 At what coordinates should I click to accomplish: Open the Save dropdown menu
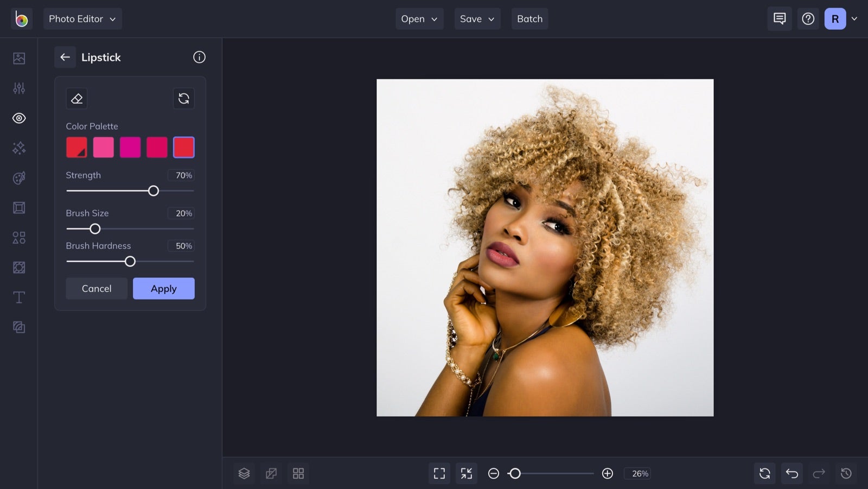click(477, 19)
